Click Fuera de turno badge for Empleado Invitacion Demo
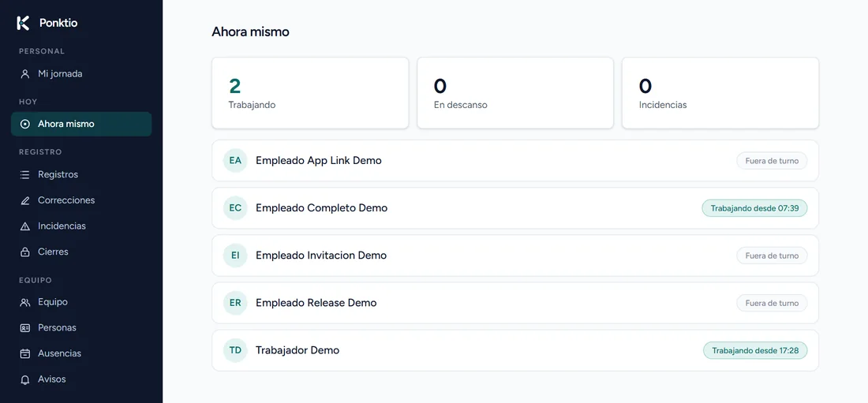Viewport: 868px width, 403px height. click(772, 256)
